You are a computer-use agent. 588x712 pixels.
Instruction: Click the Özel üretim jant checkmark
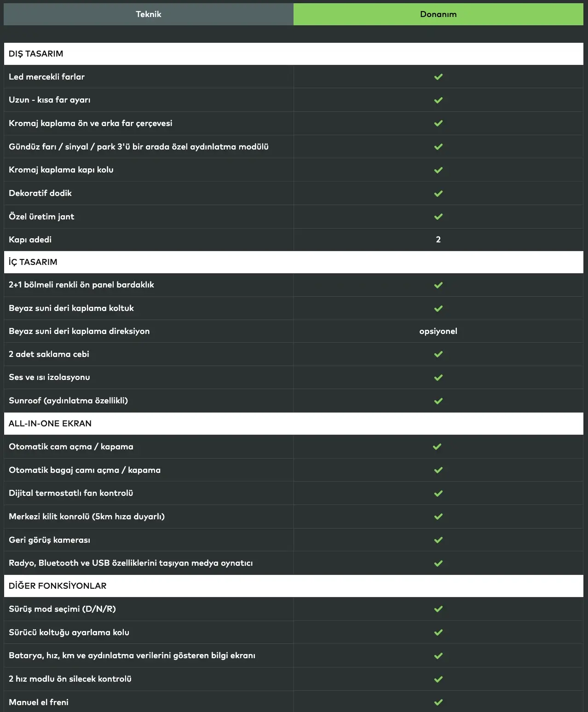[438, 217]
